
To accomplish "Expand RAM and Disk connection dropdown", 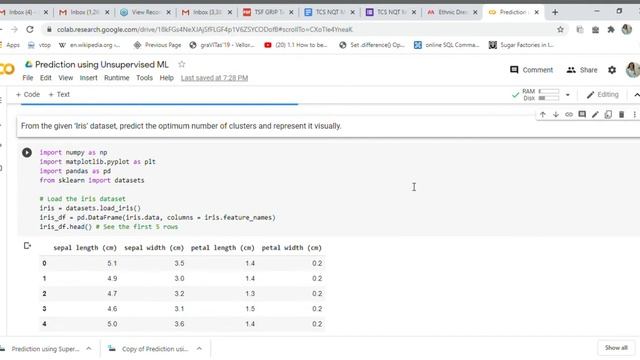I will (567, 95).
